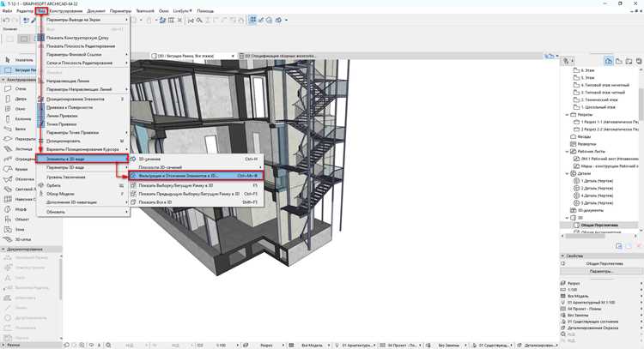Collapse the Детали tree node
This screenshot has height=349, width=644.
click(x=568, y=173)
